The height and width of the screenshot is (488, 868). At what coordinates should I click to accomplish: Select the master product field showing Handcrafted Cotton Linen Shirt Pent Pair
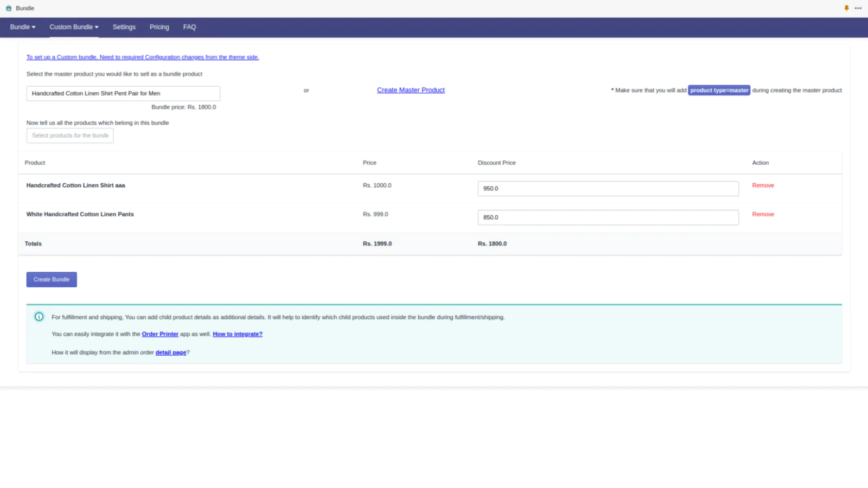(123, 93)
